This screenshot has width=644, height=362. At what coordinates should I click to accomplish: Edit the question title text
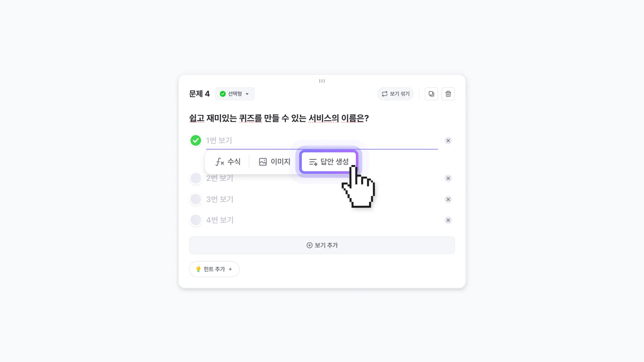tap(279, 118)
